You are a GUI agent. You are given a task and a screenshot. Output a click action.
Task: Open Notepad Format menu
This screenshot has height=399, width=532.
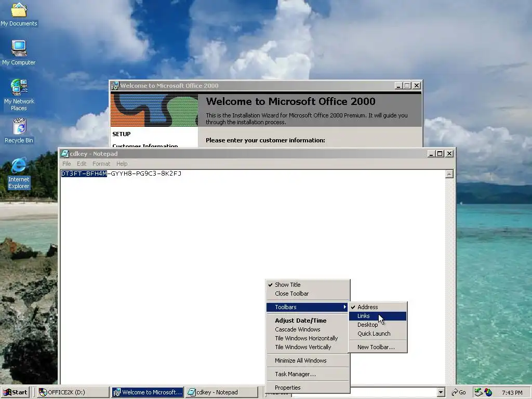pyautogui.click(x=101, y=164)
